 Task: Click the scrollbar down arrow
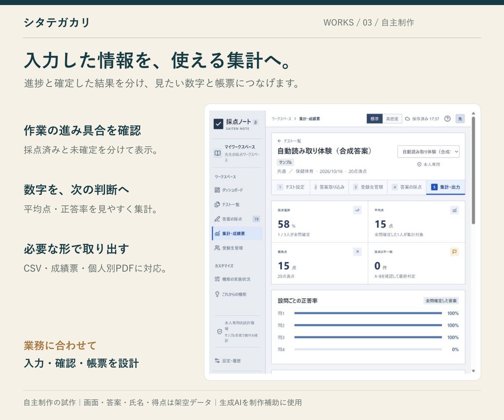click(473, 371)
